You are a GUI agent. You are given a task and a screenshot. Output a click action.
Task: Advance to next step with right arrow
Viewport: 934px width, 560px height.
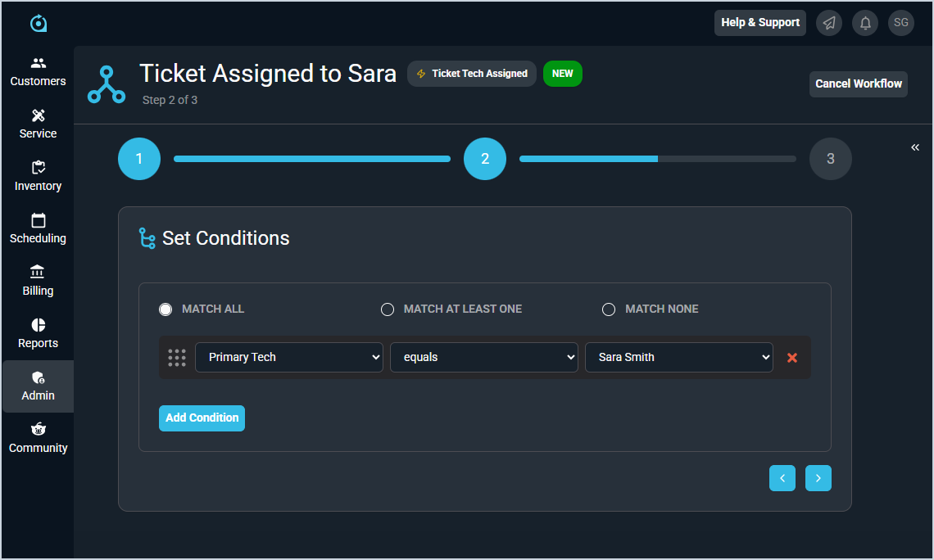coord(818,478)
